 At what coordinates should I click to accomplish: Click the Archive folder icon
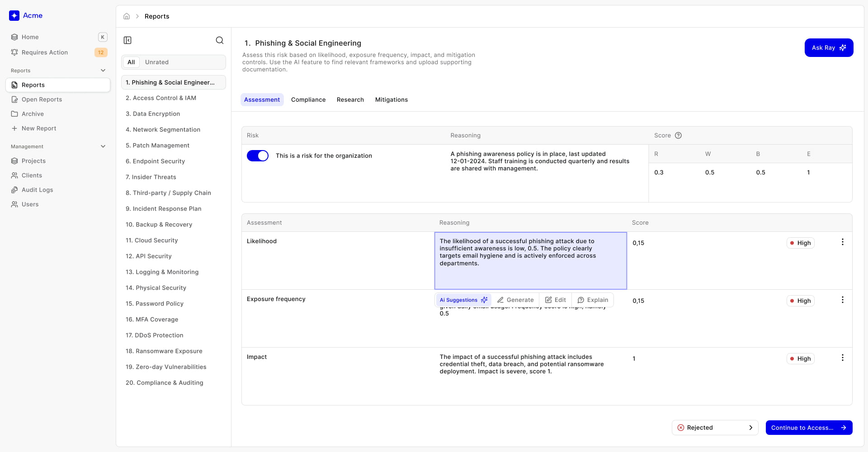14,114
